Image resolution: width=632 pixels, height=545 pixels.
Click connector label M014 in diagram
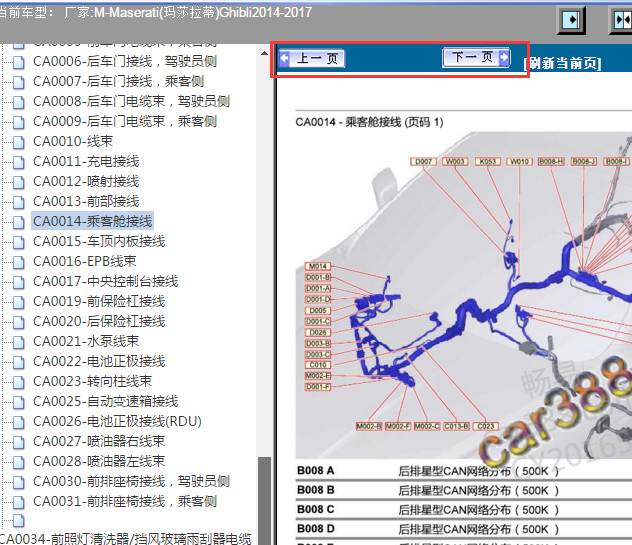(x=318, y=266)
